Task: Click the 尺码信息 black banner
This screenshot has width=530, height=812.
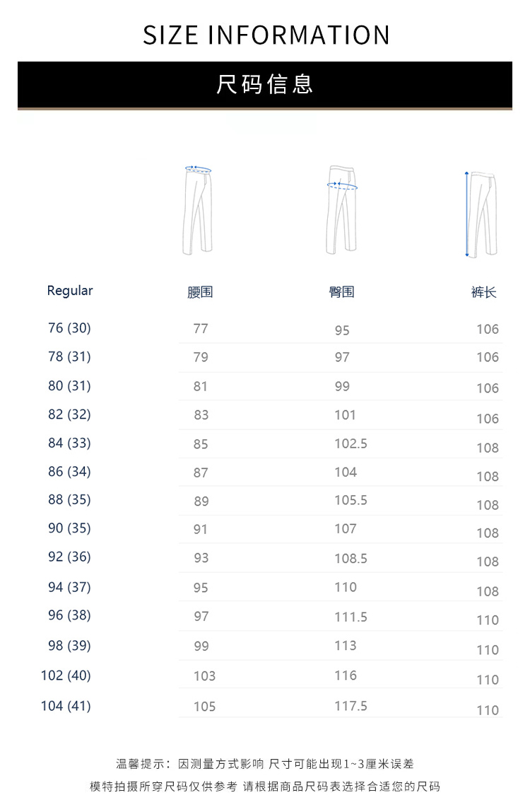Action: [265, 85]
